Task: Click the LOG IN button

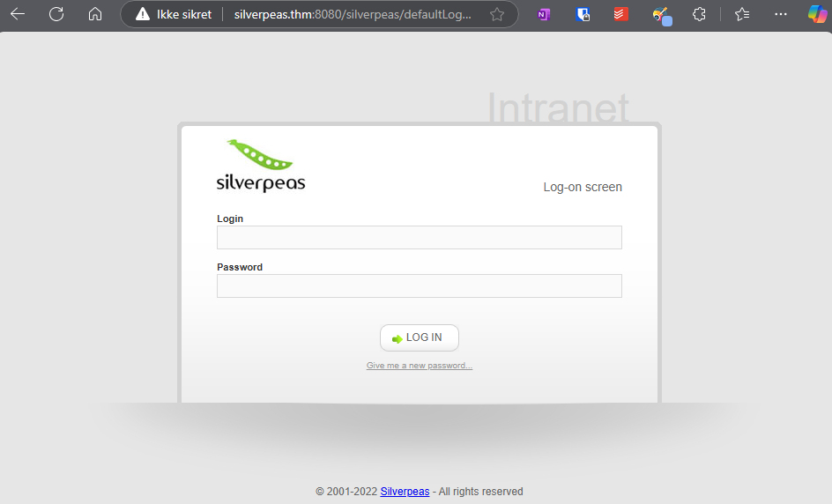Action: [420, 338]
